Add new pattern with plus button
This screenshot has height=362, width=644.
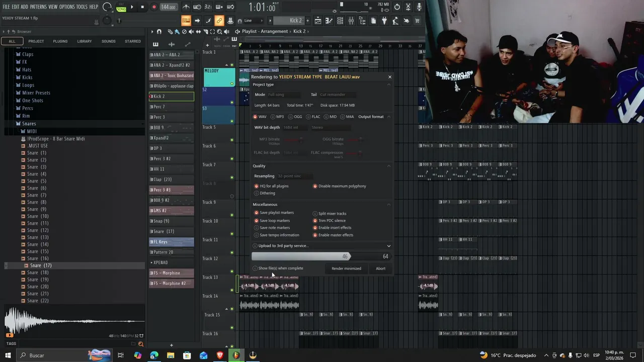pyautogui.click(x=308, y=21)
